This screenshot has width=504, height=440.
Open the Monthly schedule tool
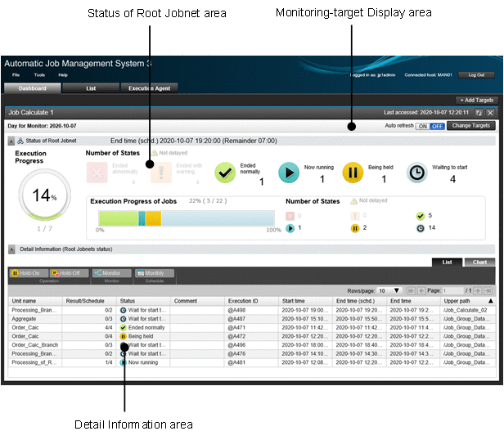[150, 273]
